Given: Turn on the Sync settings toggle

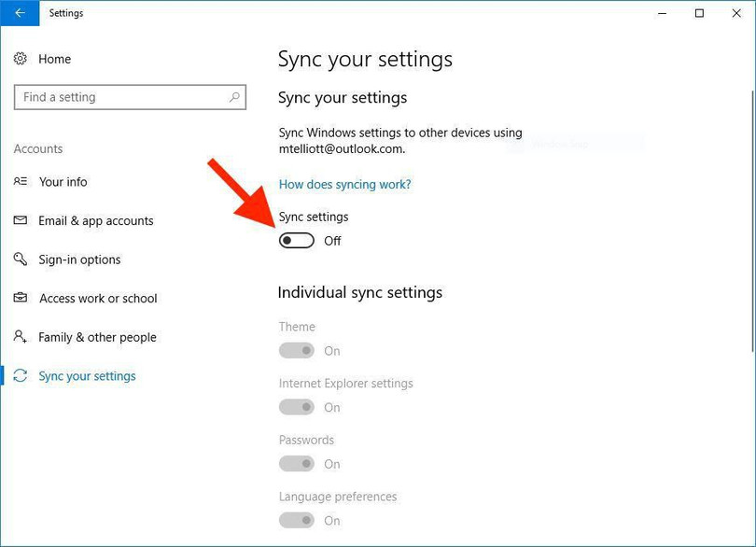Looking at the screenshot, I should (x=296, y=240).
